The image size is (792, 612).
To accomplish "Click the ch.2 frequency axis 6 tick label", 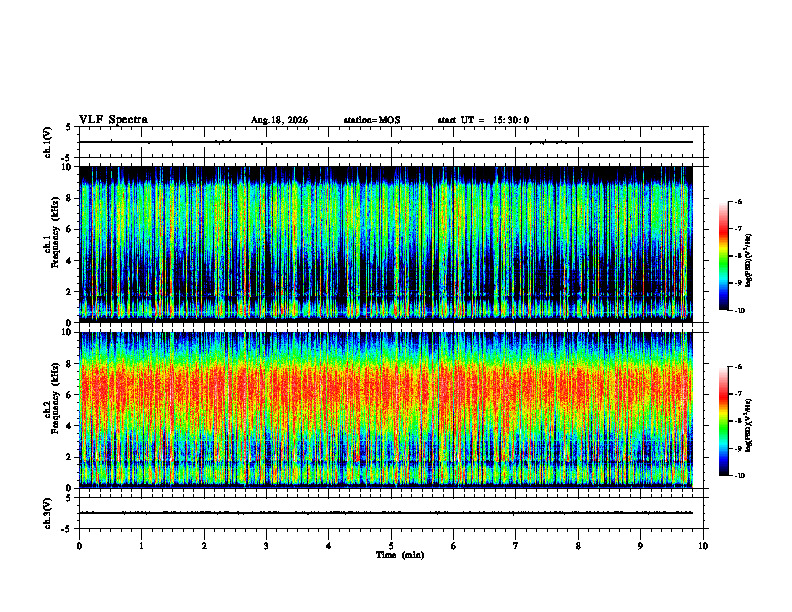I will point(70,395).
